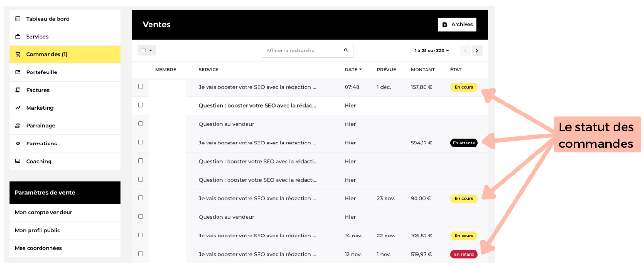
Task: Open Factures menu item
Action: [65, 90]
